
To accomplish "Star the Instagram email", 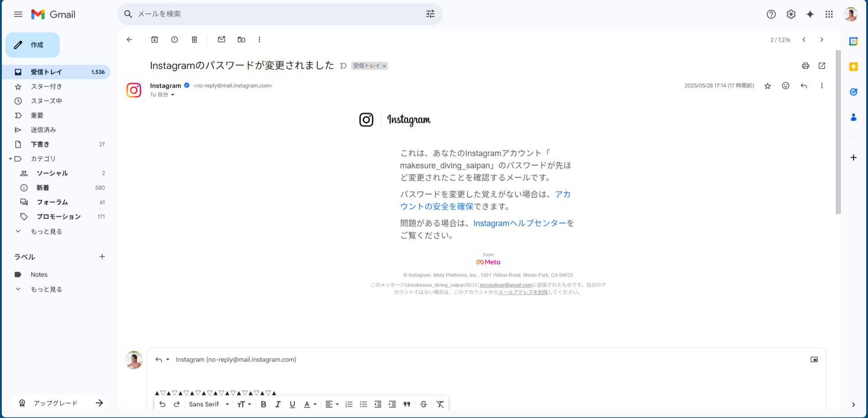I will tap(768, 86).
